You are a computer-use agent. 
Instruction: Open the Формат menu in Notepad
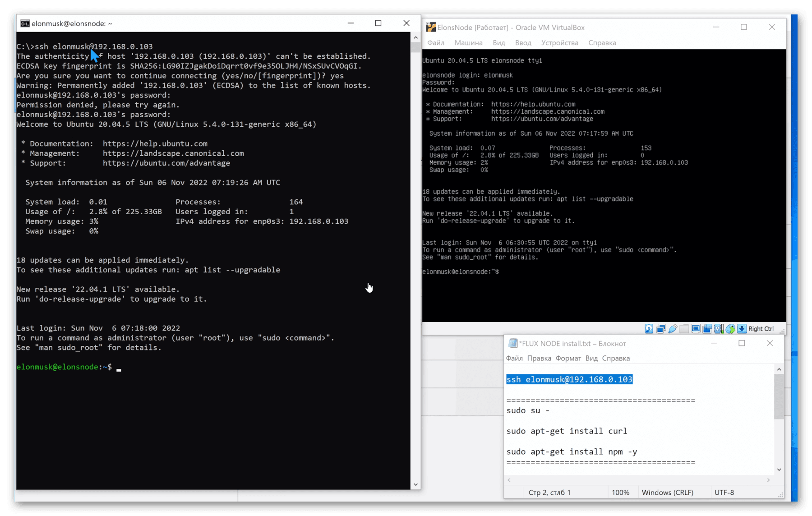568,358
